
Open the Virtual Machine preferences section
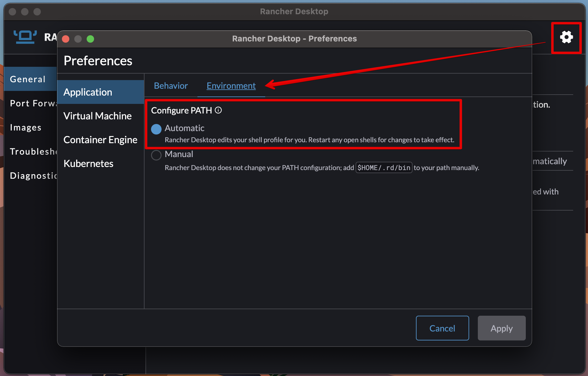[101, 116]
